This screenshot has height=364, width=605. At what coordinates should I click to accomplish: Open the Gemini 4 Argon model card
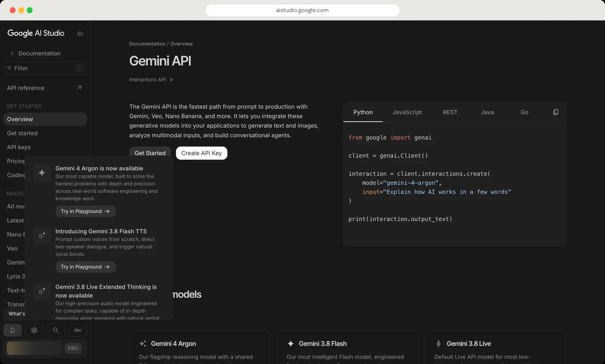200,347
